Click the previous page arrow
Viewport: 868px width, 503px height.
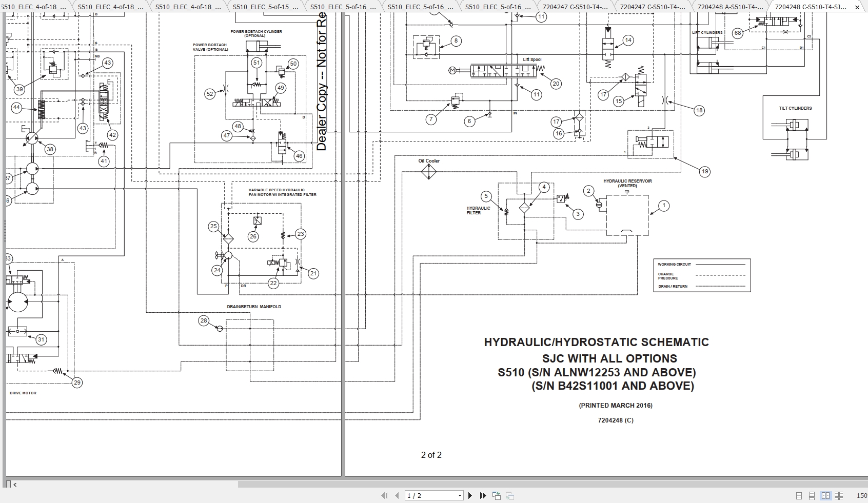(397, 495)
